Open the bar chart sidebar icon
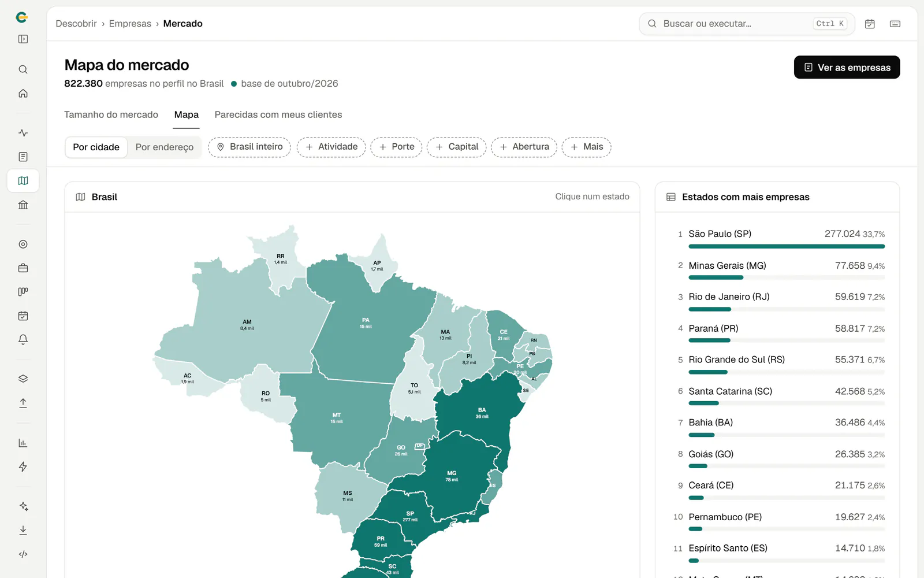The width and height of the screenshot is (924, 578). (23, 443)
